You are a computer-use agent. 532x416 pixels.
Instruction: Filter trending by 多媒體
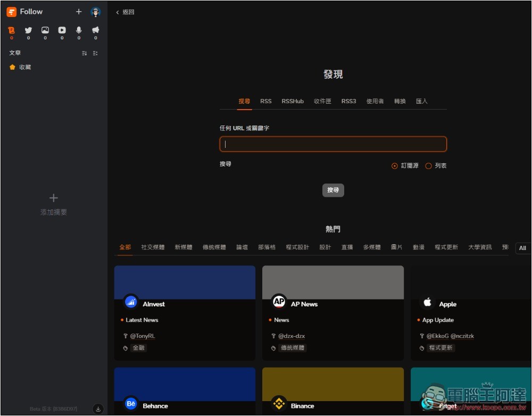tap(372, 247)
